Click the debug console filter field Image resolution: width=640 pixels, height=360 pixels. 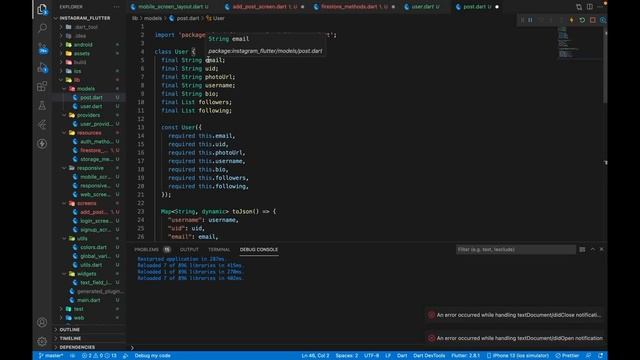coord(516,249)
